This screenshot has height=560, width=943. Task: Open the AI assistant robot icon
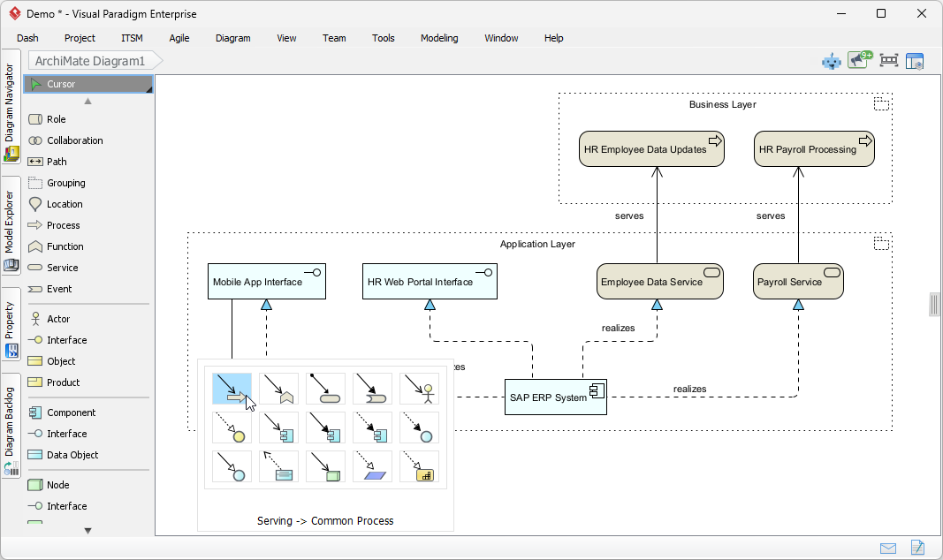click(831, 61)
